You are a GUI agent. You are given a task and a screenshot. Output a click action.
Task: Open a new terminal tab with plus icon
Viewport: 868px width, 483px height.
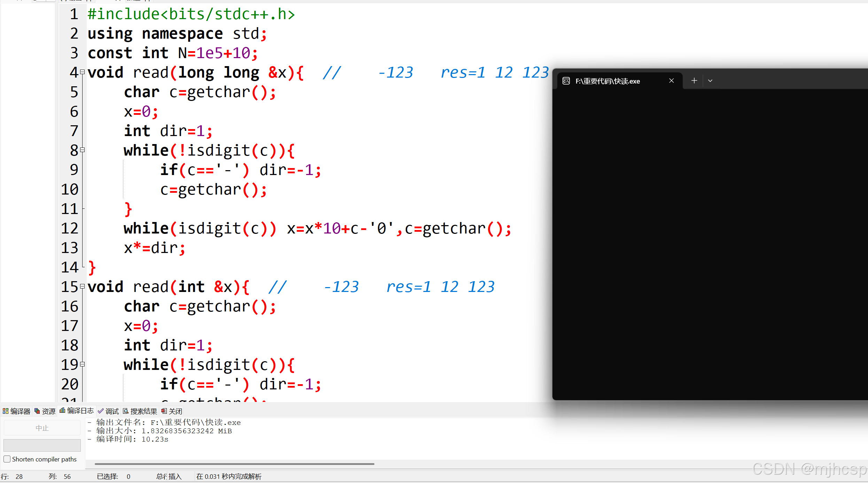pos(694,81)
